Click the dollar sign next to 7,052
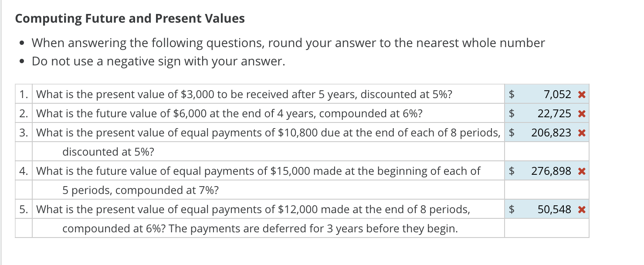This screenshot has width=644, height=265. (x=511, y=94)
